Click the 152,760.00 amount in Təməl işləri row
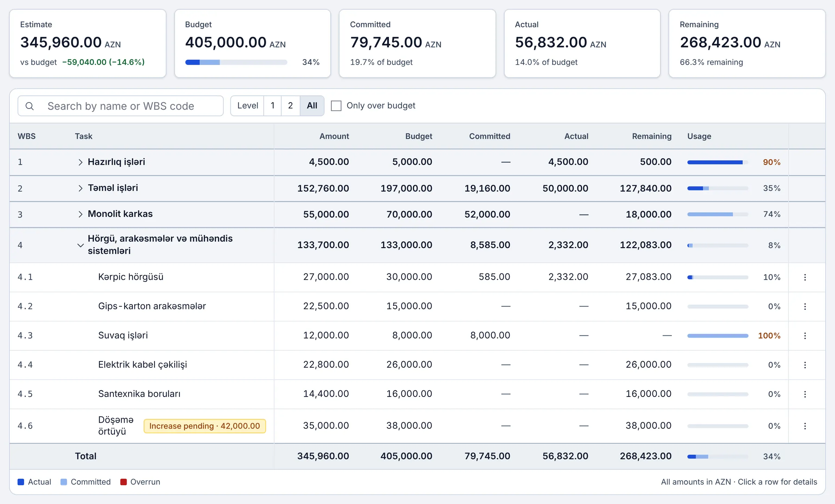This screenshot has width=835, height=504. [x=323, y=188]
